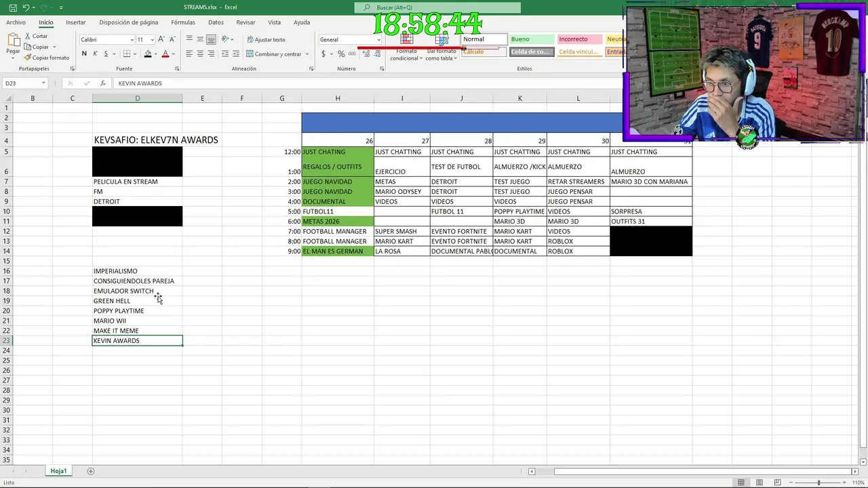Image resolution: width=868 pixels, height=488 pixels.
Task: Toggle underline formatting (S)
Action: pos(106,54)
